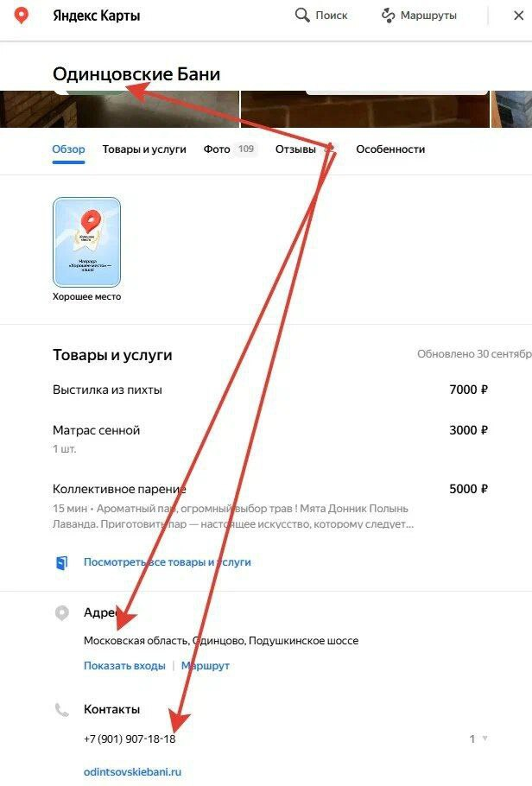This screenshot has height=786, width=532.
Task: Click Показать входы link
Action: 124,666
